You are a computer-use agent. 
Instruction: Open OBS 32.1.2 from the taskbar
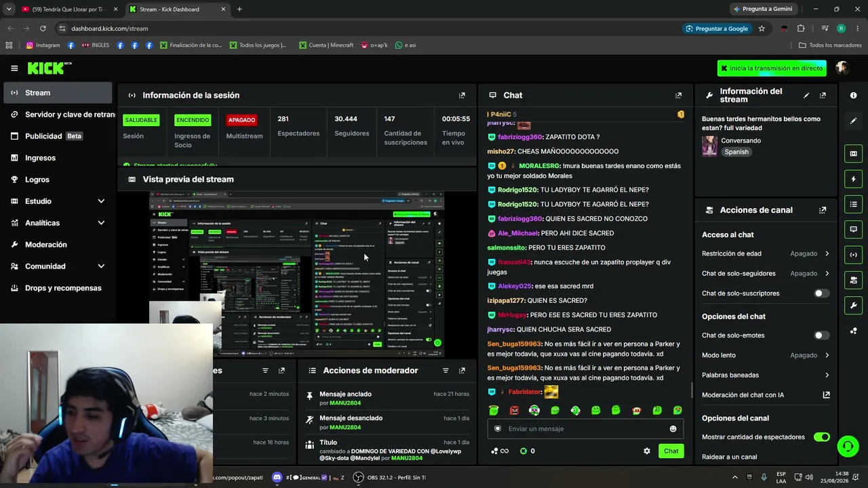coord(390,477)
